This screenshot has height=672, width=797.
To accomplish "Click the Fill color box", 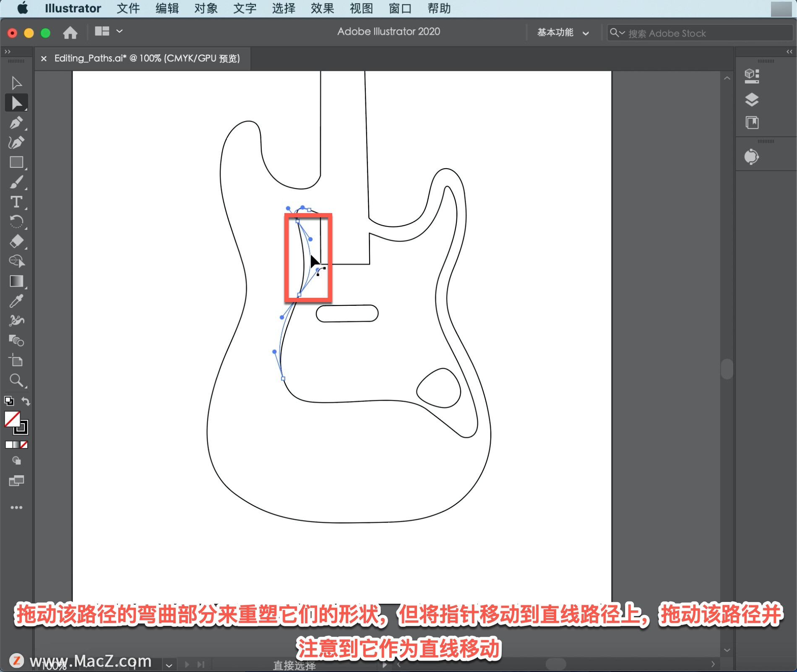I will pos(12,419).
